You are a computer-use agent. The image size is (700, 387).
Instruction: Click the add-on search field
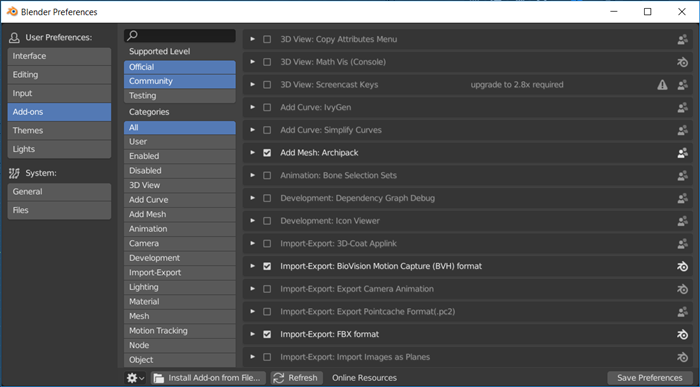pos(179,36)
